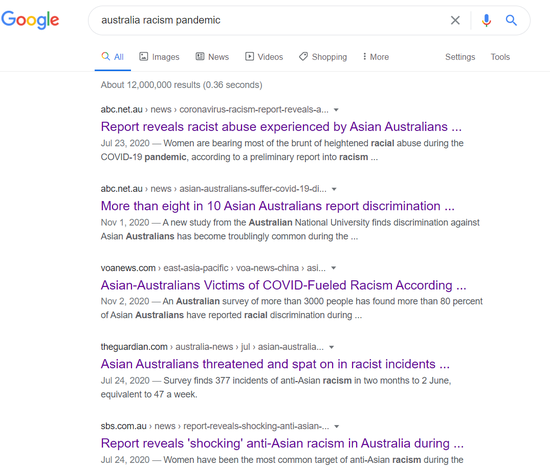Expand the More menu
This screenshot has width=550, height=467.
tap(376, 57)
